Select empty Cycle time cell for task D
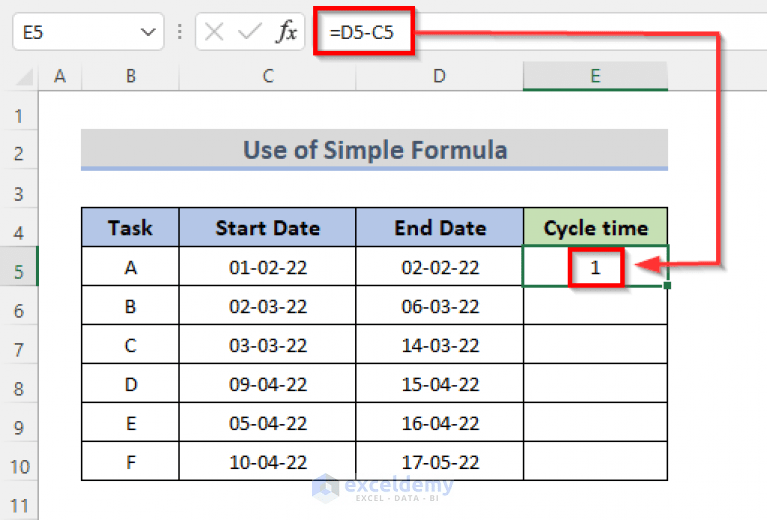Screen dimensions: 767x520 tap(595, 384)
